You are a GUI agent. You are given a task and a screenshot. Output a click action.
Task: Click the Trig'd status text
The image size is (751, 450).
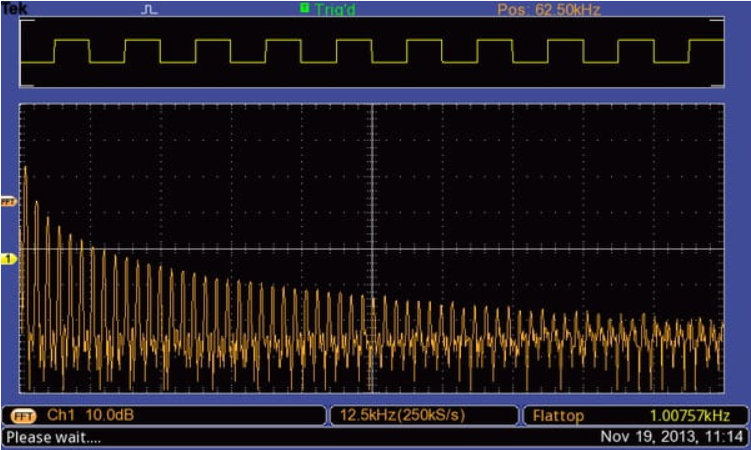pyautogui.click(x=335, y=9)
